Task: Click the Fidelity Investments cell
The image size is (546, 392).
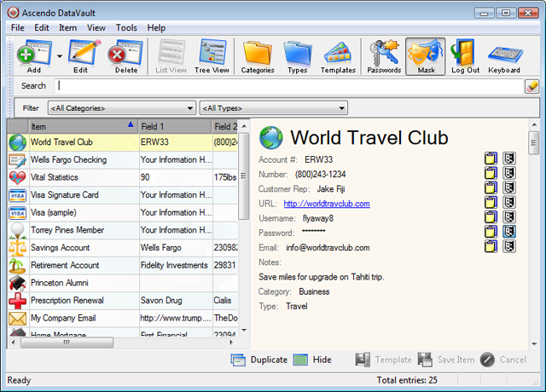Action: 174,265
